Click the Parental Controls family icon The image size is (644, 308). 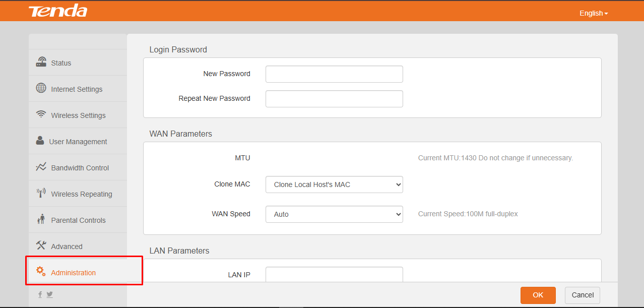[41, 219]
